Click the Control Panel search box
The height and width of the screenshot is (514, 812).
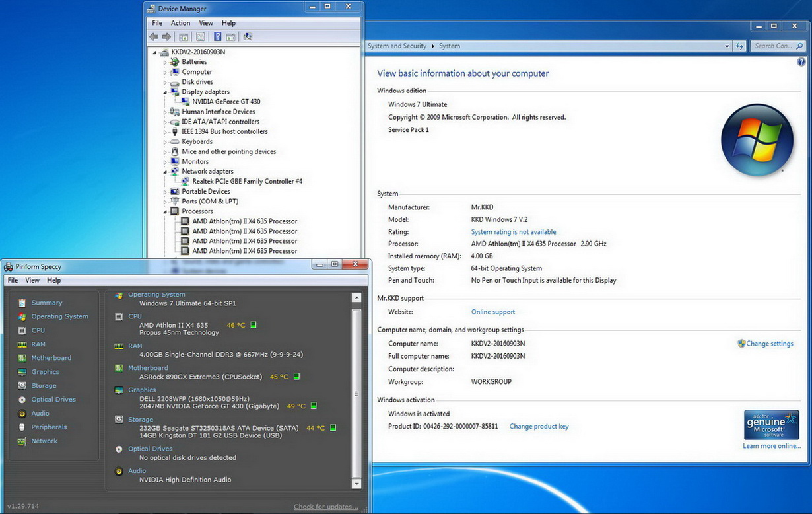778,46
